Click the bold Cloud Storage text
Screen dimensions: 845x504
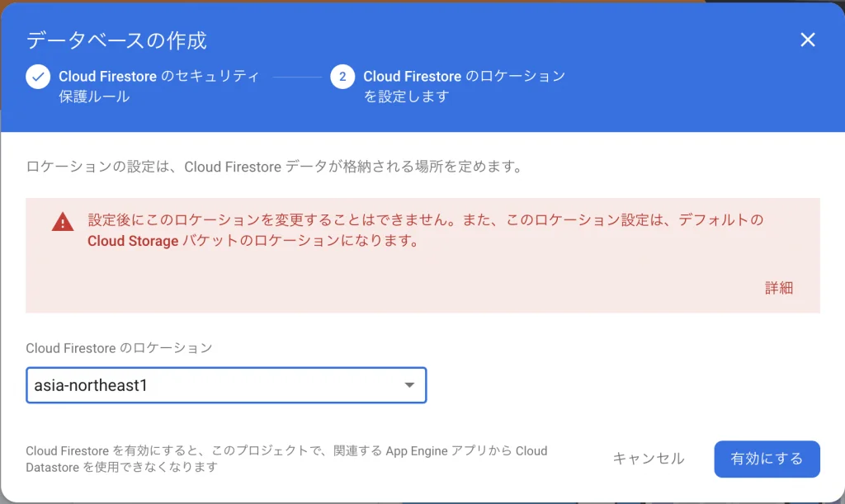(133, 241)
